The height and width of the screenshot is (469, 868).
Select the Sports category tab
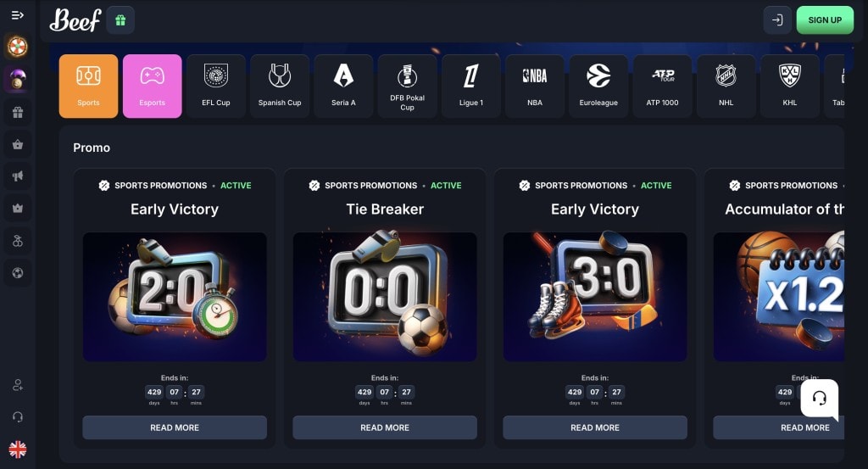[x=88, y=86]
